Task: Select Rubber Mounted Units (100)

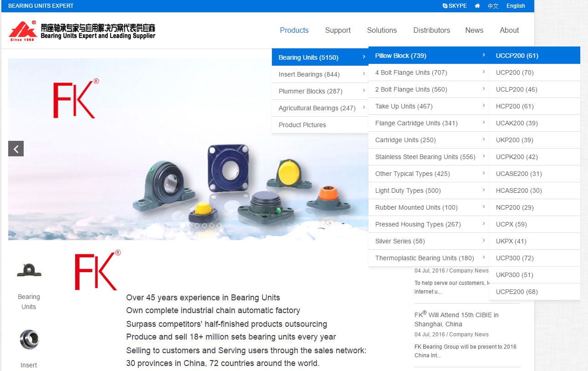Action: point(429,207)
